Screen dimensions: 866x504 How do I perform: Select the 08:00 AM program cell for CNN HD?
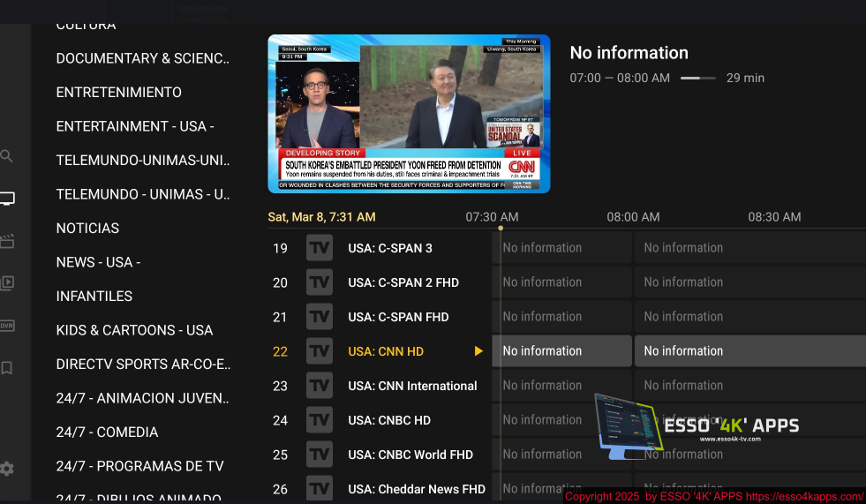pos(749,351)
